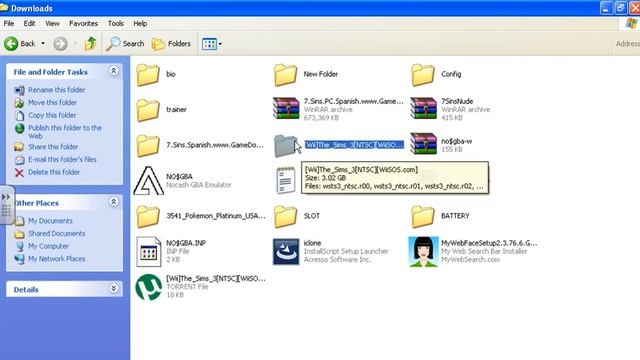Click Delete this folder link
Image resolution: width=640 pixels, height=360 pixels.
click(x=54, y=172)
